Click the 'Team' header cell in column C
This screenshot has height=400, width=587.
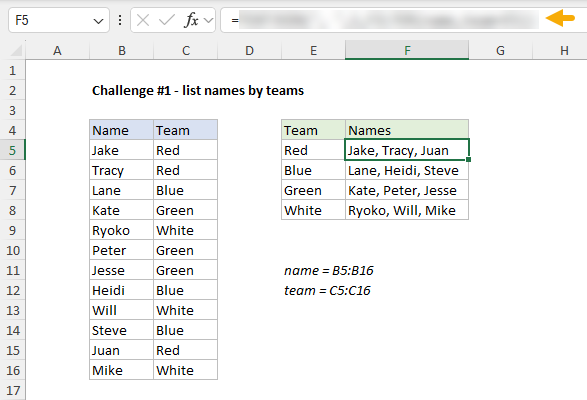coord(185,130)
